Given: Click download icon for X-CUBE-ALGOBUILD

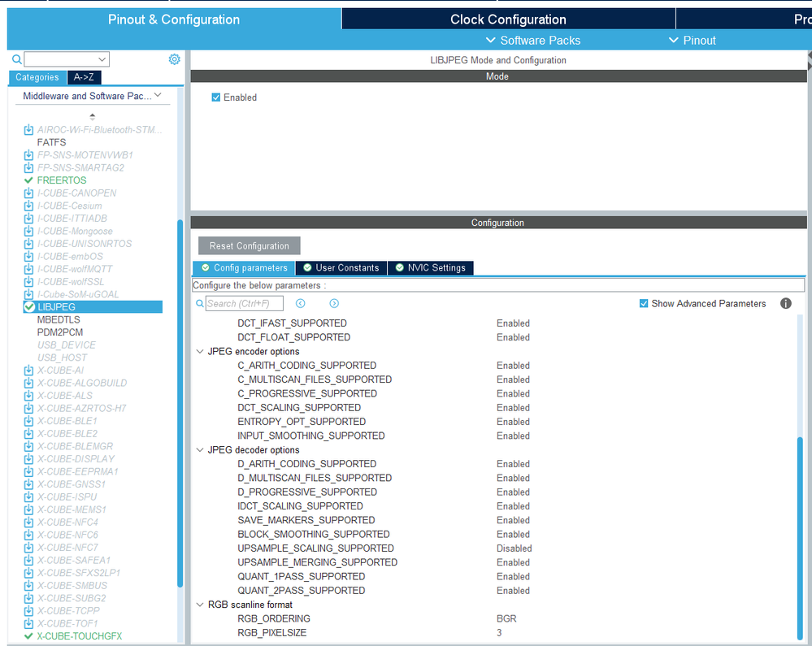Looking at the screenshot, I should point(29,383).
